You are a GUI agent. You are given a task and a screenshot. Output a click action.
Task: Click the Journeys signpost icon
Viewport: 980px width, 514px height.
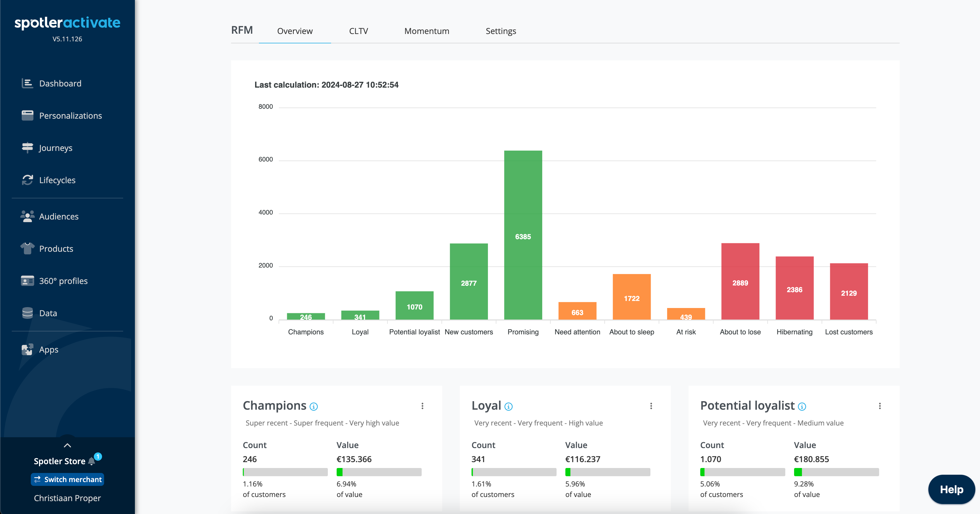27,147
